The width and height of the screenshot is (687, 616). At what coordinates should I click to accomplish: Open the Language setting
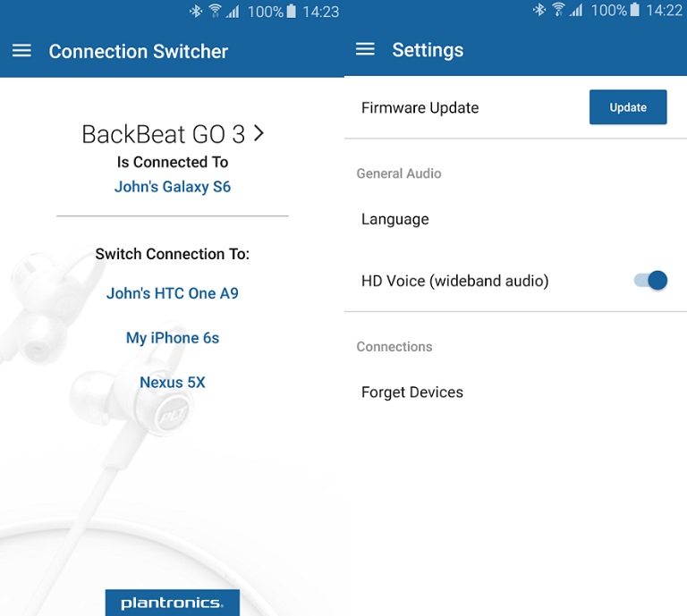[395, 219]
